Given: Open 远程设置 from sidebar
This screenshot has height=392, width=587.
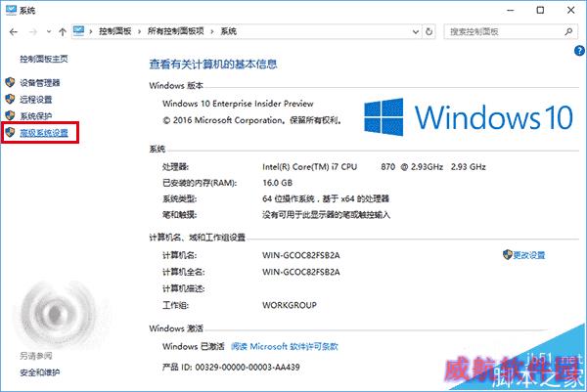Looking at the screenshot, I should (35, 100).
